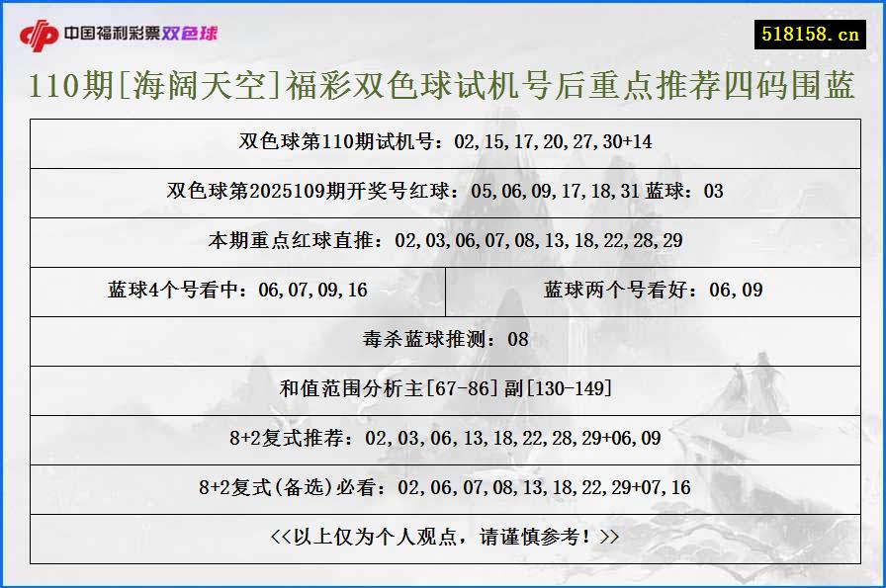Screen dimensions: 886x588
Task: Expand the 和值范围分析 row
Action: pos(443,390)
